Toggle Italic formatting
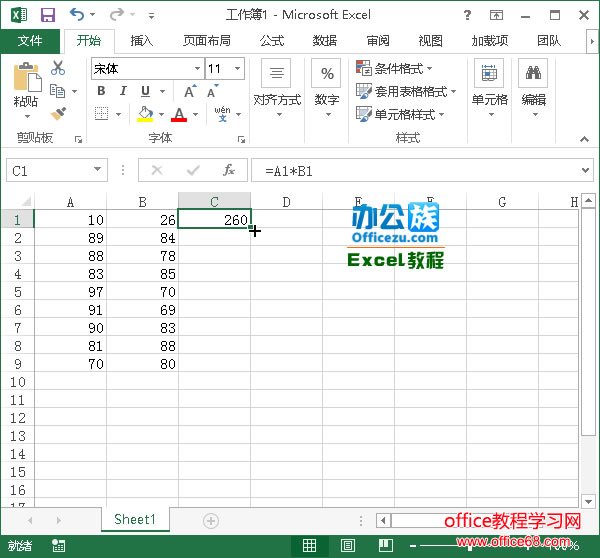600x558 pixels. click(x=123, y=91)
